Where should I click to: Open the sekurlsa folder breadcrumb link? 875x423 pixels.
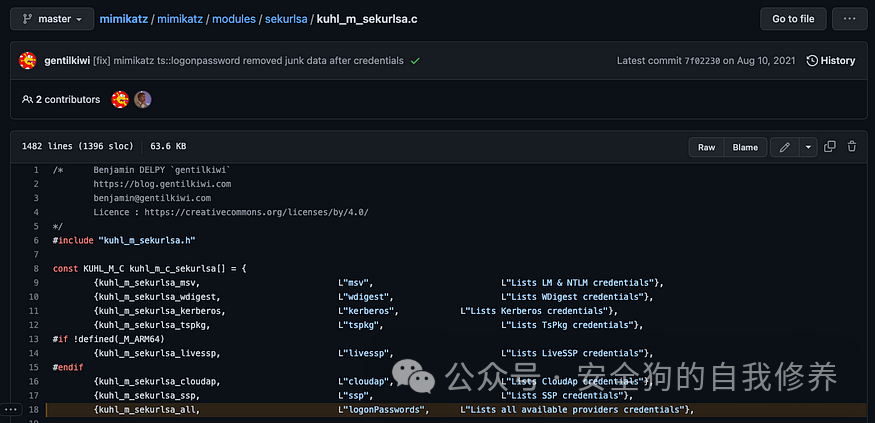tap(286, 19)
